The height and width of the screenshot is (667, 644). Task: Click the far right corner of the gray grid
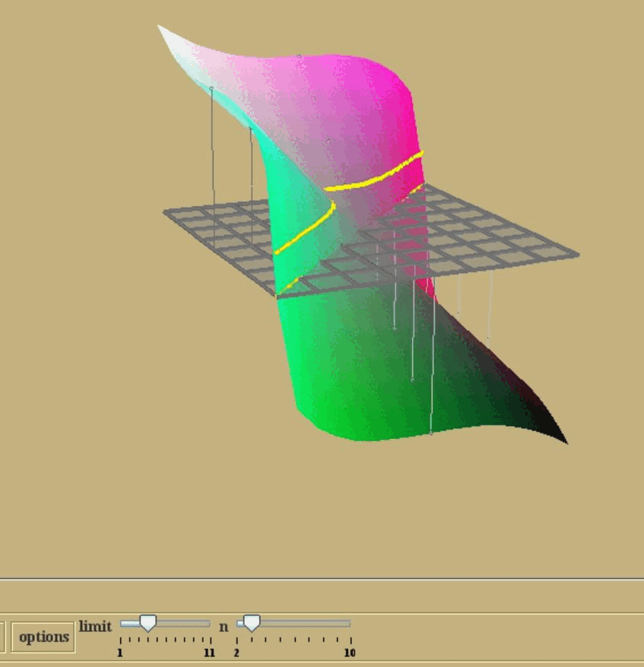(x=577, y=254)
